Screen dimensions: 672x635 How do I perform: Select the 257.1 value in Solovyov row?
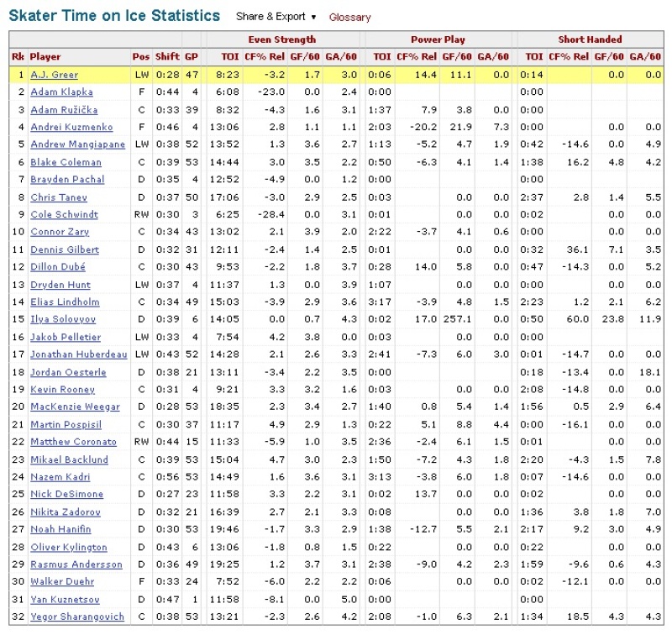click(x=458, y=319)
